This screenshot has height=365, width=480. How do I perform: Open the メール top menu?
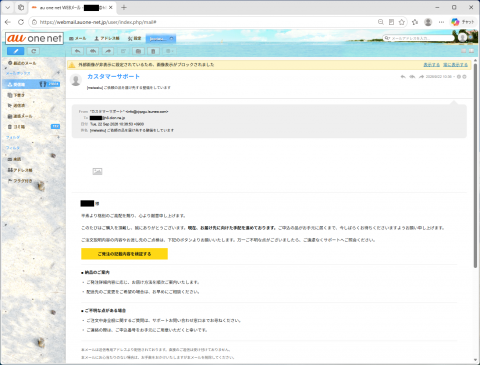tap(78, 38)
